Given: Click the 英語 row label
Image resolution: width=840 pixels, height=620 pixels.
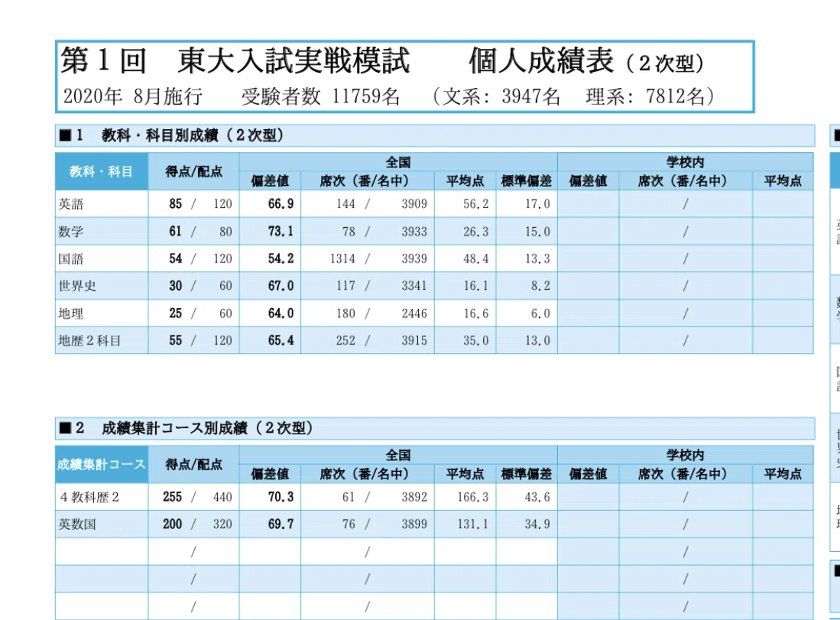Looking at the screenshot, I should 71,204.
